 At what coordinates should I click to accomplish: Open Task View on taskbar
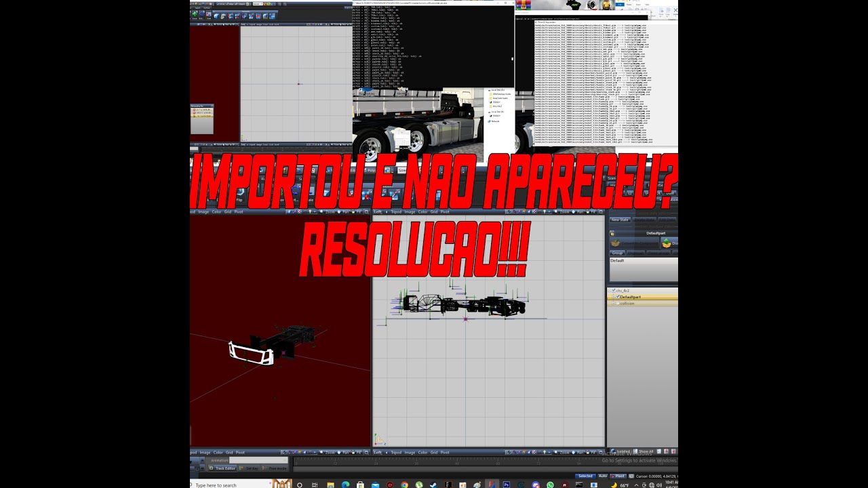[315, 485]
